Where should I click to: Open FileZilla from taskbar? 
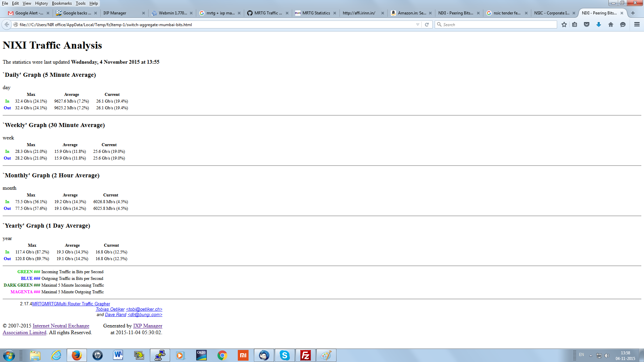coord(306,355)
